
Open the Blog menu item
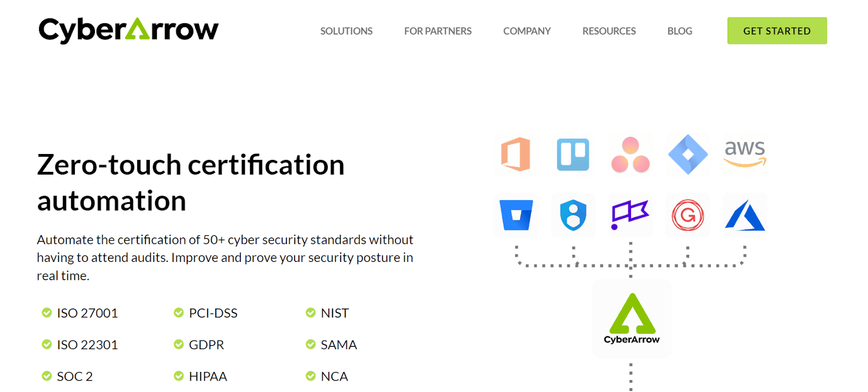[679, 31]
